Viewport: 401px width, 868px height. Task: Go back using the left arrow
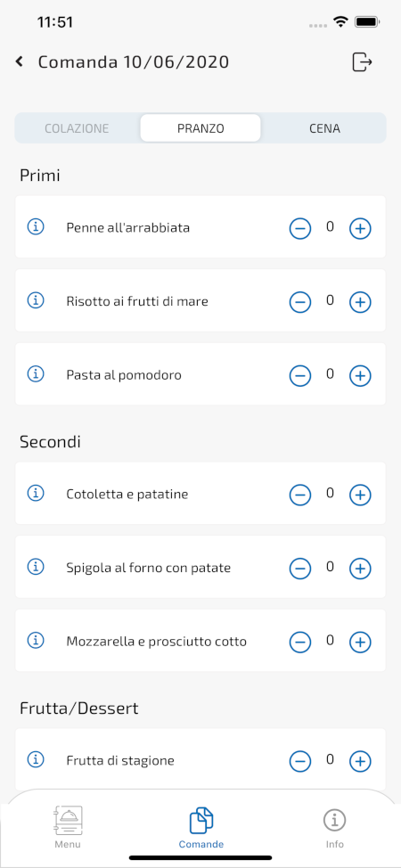pyautogui.click(x=20, y=61)
